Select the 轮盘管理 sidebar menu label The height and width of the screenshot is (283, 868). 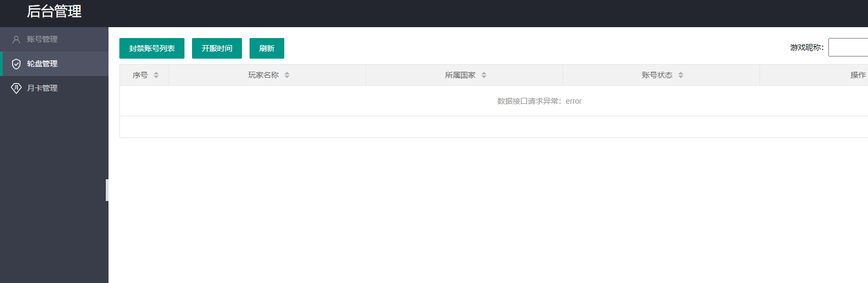(x=42, y=64)
